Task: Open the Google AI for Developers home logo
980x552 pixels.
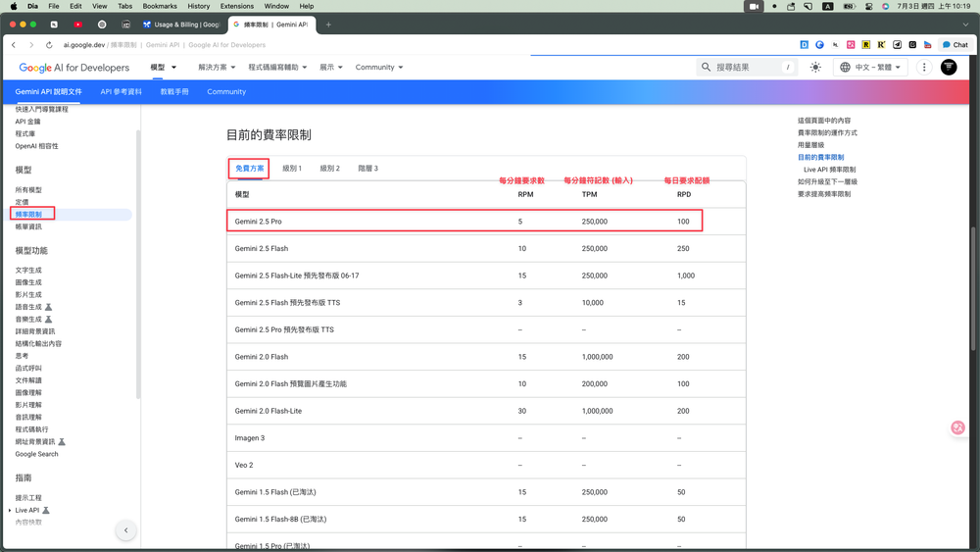Action: tap(73, 68)
